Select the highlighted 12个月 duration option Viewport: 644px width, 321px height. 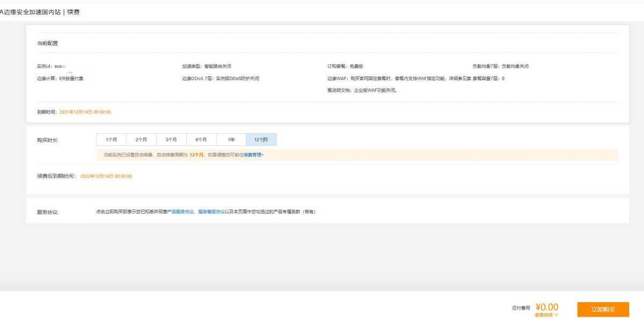261,139
